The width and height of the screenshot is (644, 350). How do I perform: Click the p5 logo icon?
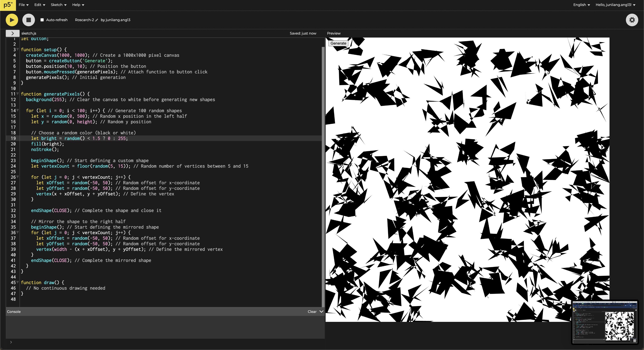(8, 5)
